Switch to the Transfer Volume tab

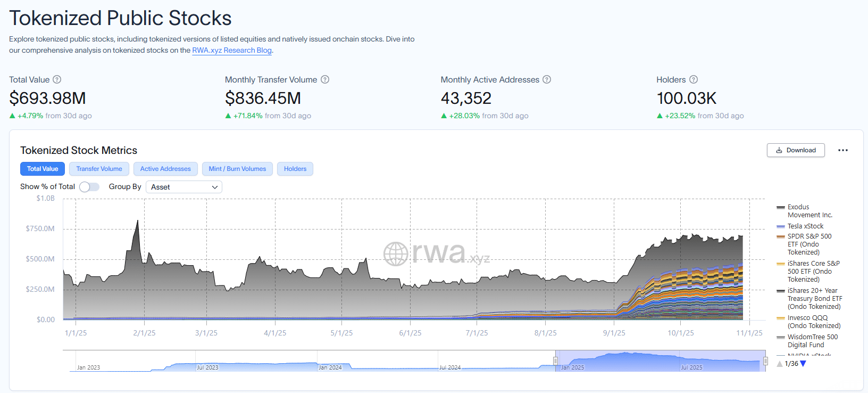coord(99,169)
